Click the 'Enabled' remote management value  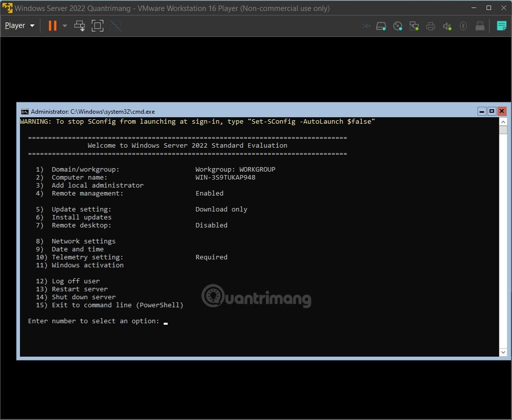(x=209, y=194)
